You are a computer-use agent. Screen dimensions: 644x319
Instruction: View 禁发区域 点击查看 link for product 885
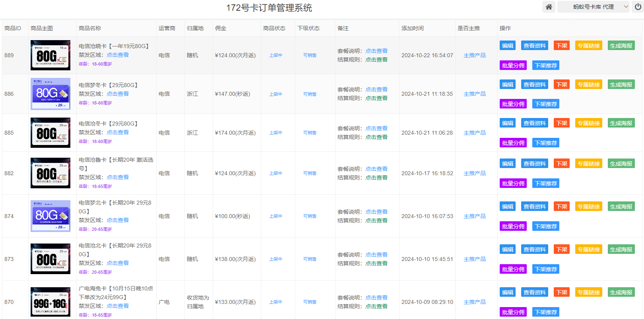click(118, 132)
